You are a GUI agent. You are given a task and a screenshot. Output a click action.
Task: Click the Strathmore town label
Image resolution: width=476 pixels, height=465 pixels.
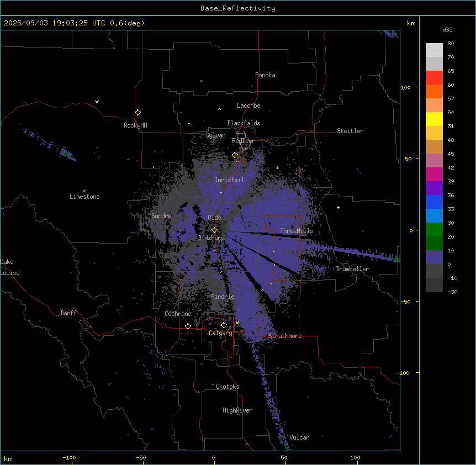click(285, 336)
